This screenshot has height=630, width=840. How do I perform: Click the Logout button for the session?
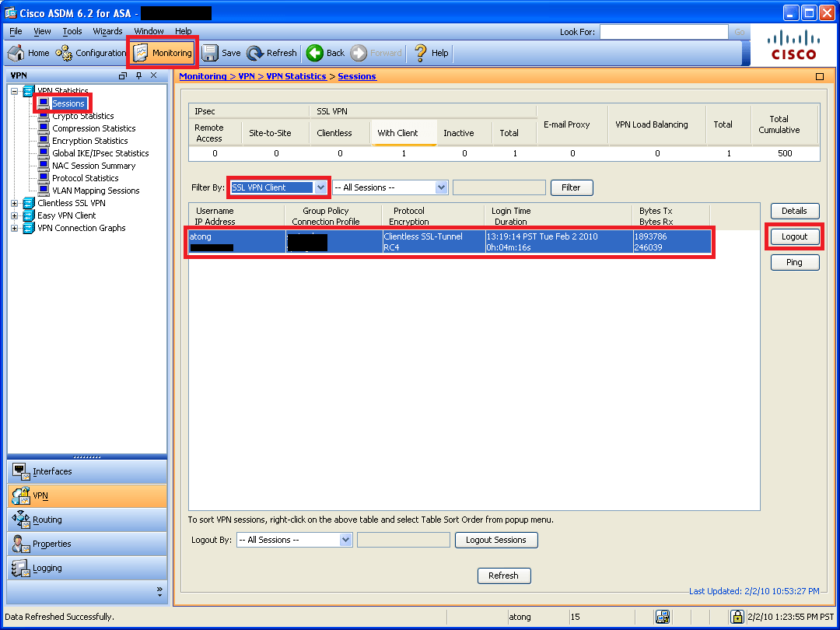click(x=794, y=236)
